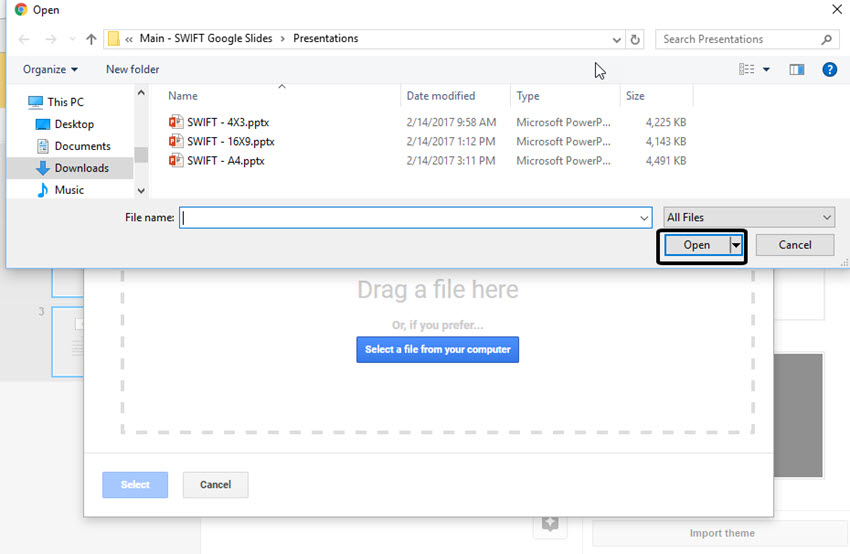Cancel the upload dialog in Google Slides
This screenshot has width=850, height=554.
[x=215, y=485]
